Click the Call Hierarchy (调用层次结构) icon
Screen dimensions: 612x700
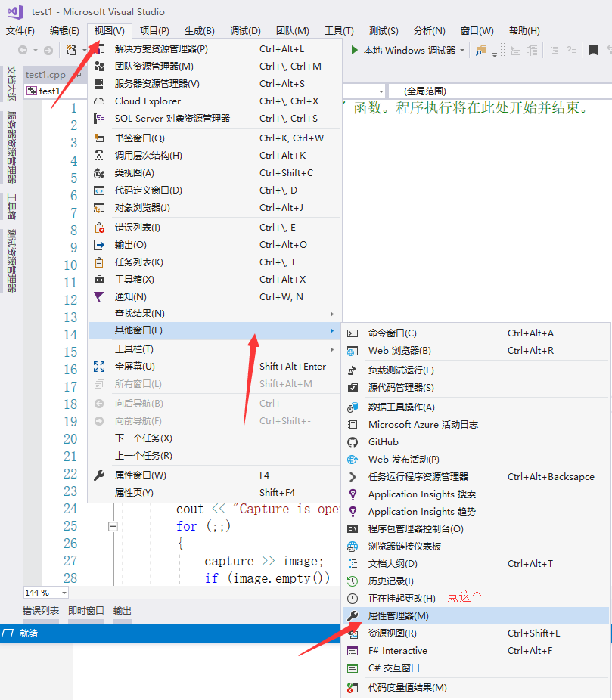pos(99,156)
